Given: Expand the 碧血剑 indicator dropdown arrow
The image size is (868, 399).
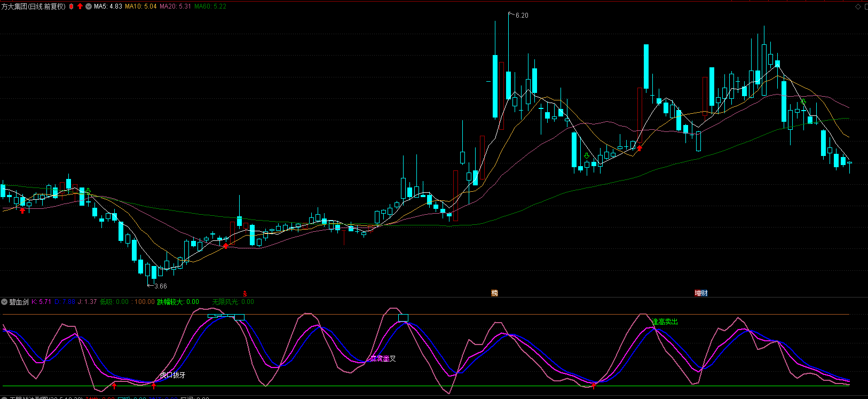Looking at the screenshot, I should [x=5, y=302].
